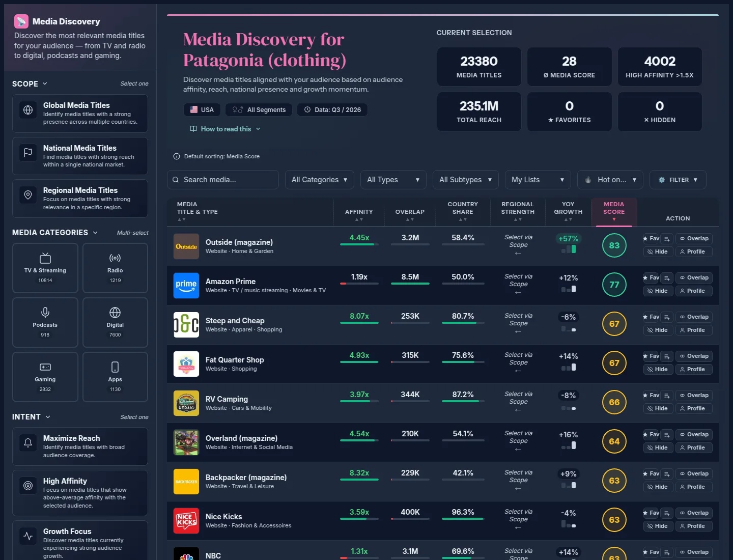This screenshot has width=733, height=560.
Task: Add RV Camping to a list
Action: tap(667, 395)
